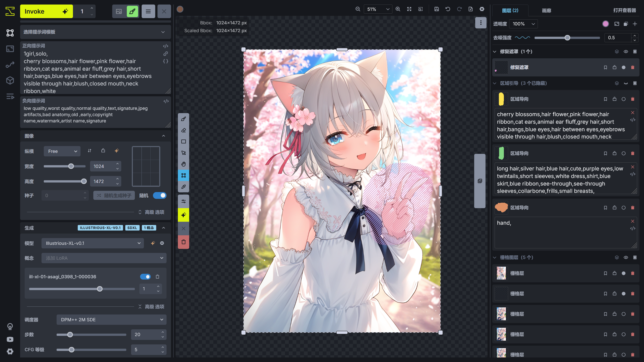Select the Brush tool on the canvas toolbar
Screen dimensions: 644x362
[183, 119]
